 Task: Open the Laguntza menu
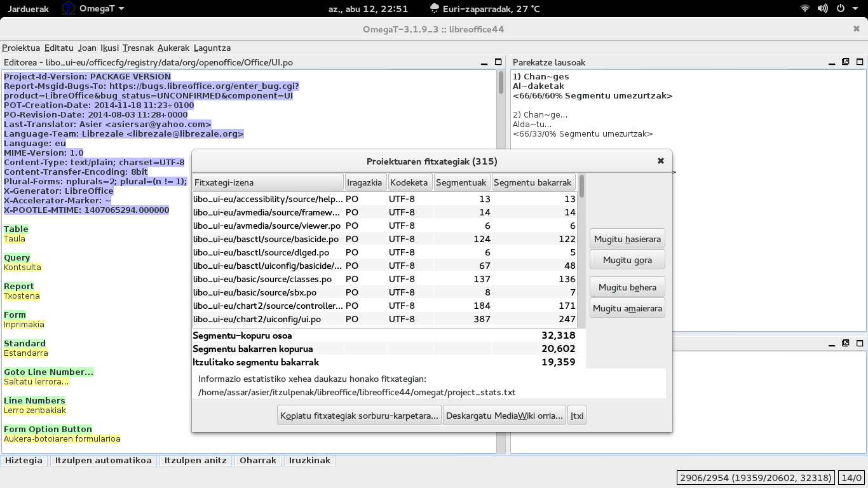[x=212, y=48]
